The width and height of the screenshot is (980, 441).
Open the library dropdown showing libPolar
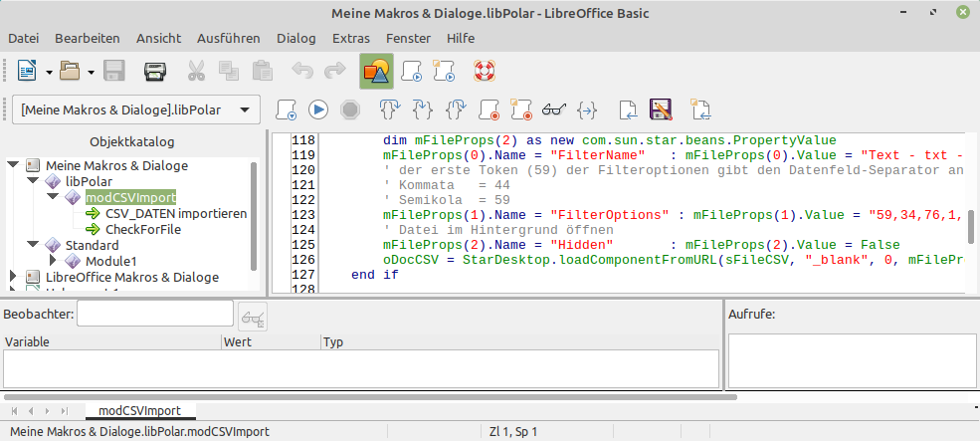pyautogui.click(x=136, y=110)
